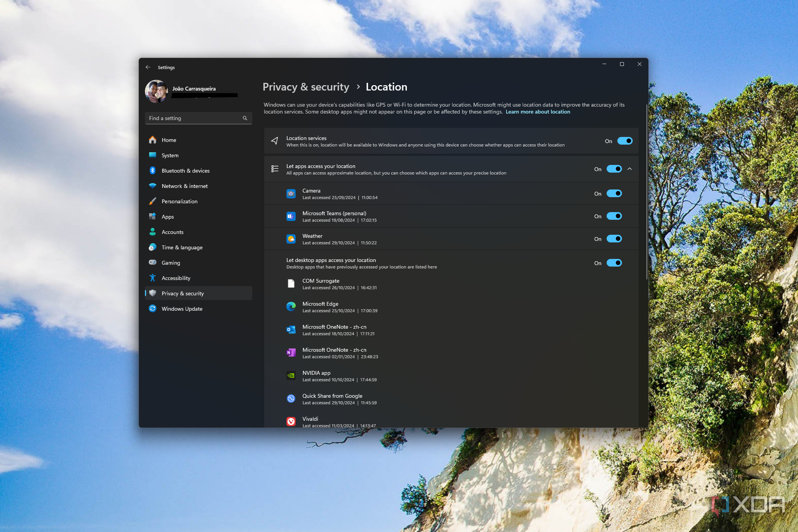798x532 pixels.
Task: Open Network & internet settings
Action: 198,186
